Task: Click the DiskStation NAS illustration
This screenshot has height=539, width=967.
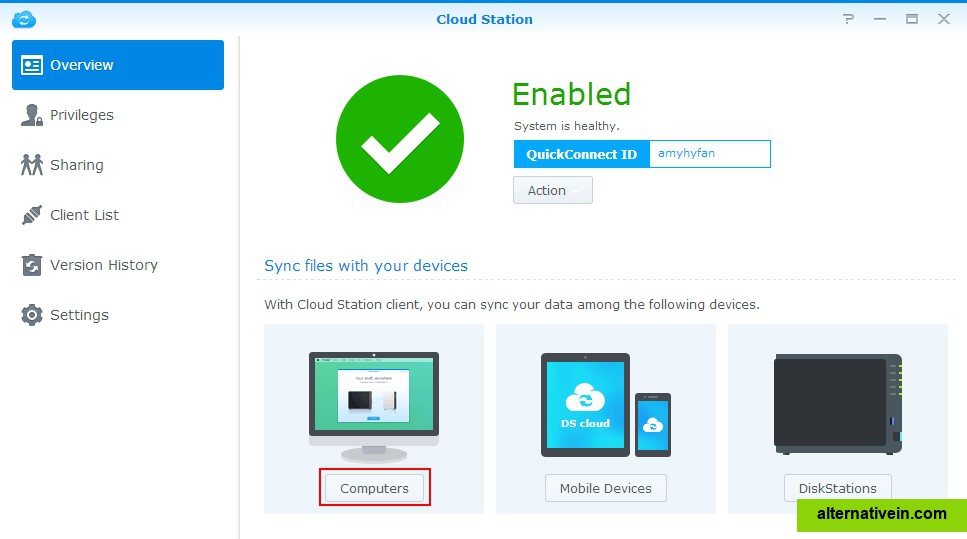Action: (x=838, y=405)
